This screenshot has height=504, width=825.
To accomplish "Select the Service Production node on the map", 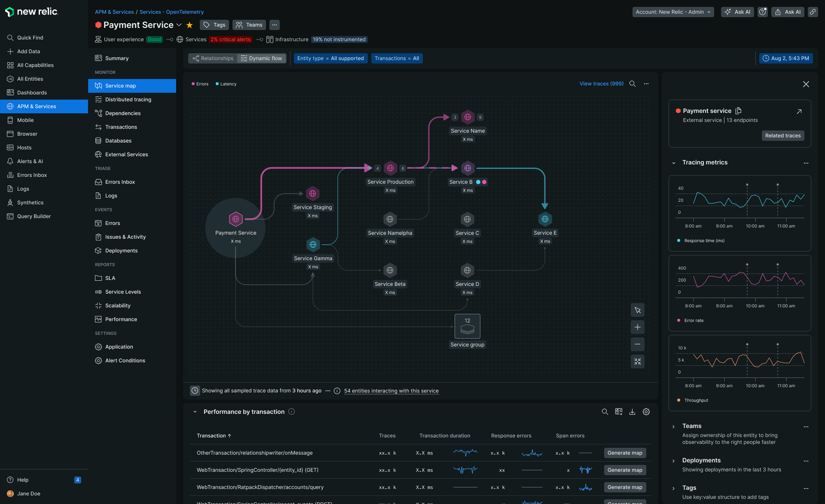I will (390, 168).
